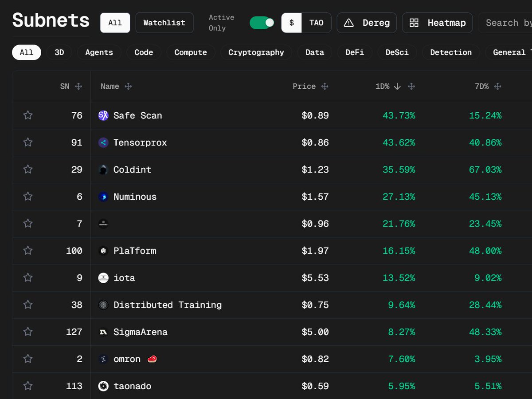
Task: Sort table by Price column header
Action: click(304, 87)
